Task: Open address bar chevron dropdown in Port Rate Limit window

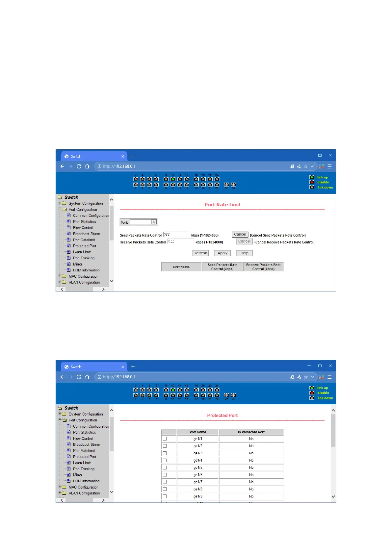Action: 312,166
